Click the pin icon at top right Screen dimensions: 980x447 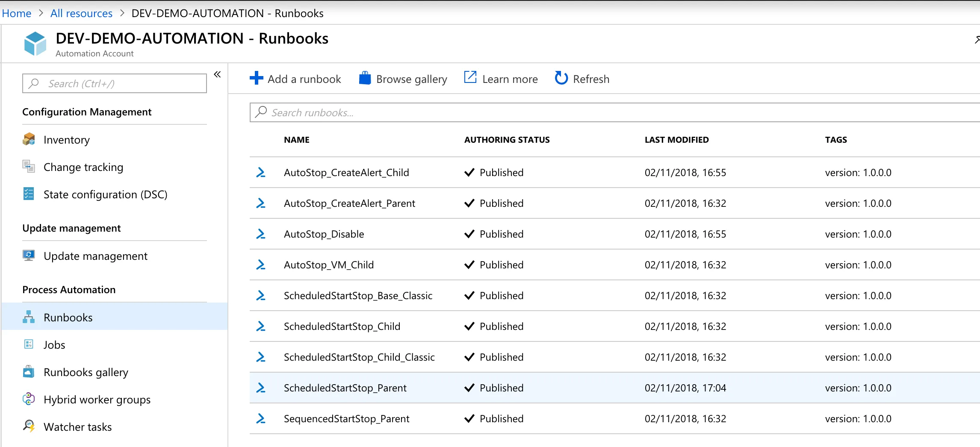[977, 39]
